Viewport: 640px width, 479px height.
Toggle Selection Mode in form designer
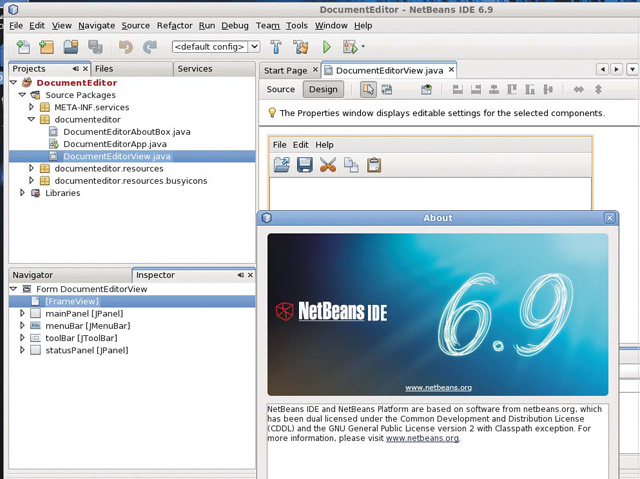[x=368, y=89]
